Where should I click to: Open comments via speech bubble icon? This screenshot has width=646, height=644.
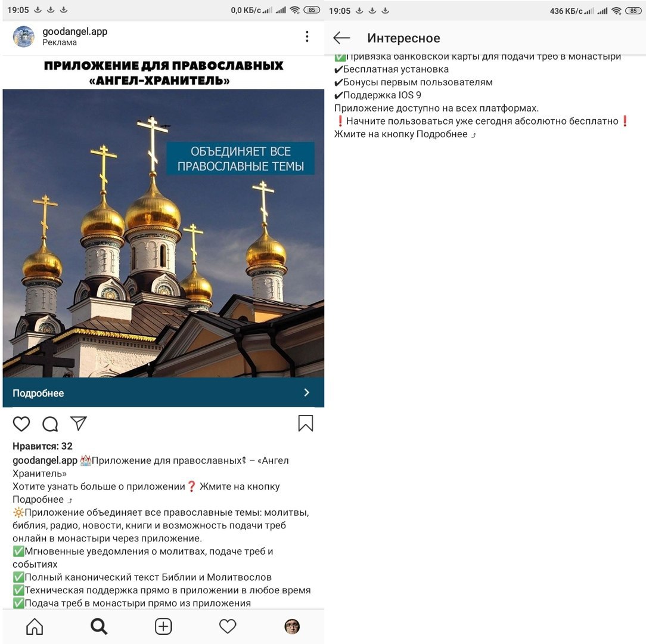[x=50, y=424]
